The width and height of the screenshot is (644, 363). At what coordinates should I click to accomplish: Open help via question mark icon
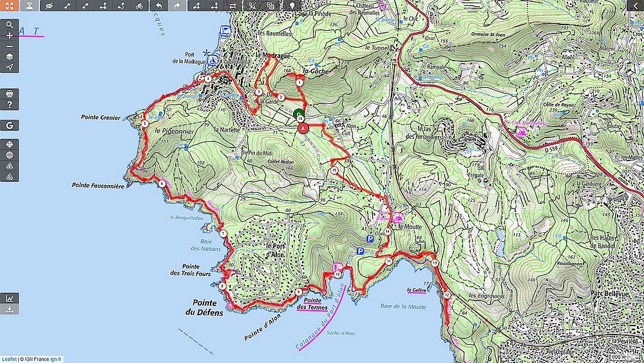tap(10, 105)
